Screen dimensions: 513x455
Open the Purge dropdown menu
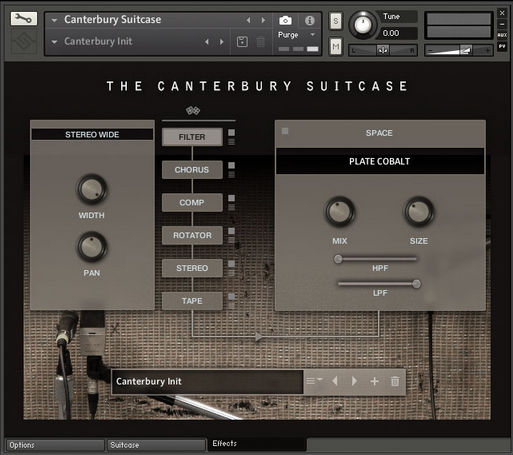[296, 35]
